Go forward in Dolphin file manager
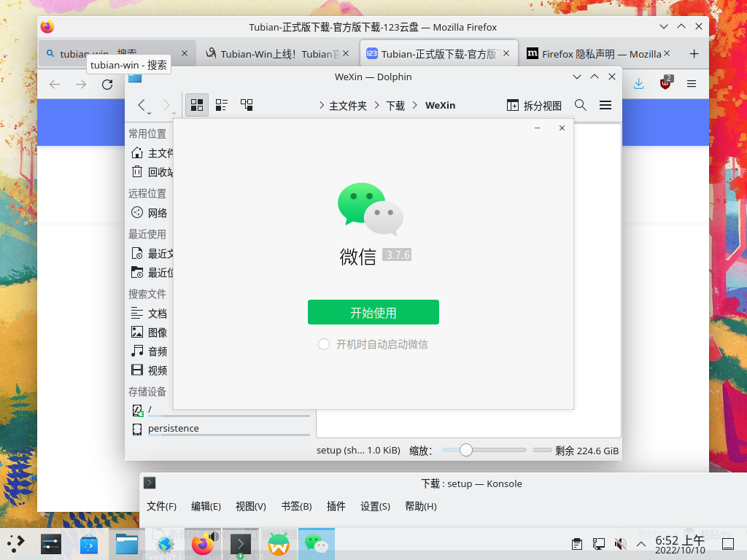 click(166, 105)
